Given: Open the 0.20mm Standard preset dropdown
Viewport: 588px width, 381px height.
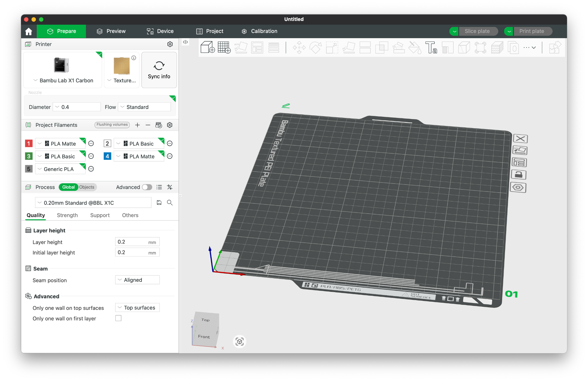Looking at the screenshot, I should tap(93, 203).
